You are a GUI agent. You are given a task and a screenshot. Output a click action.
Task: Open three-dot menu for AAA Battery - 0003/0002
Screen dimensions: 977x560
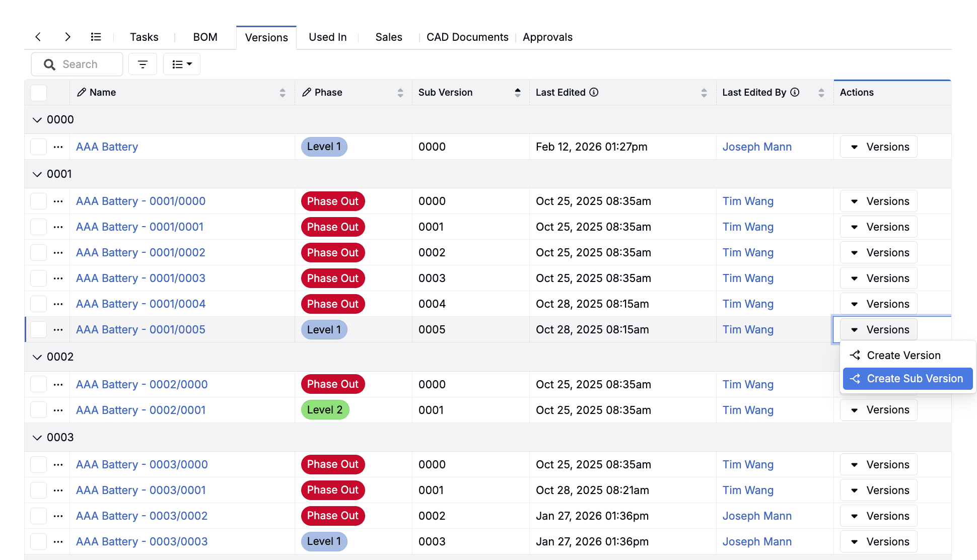tap(58, 516)
